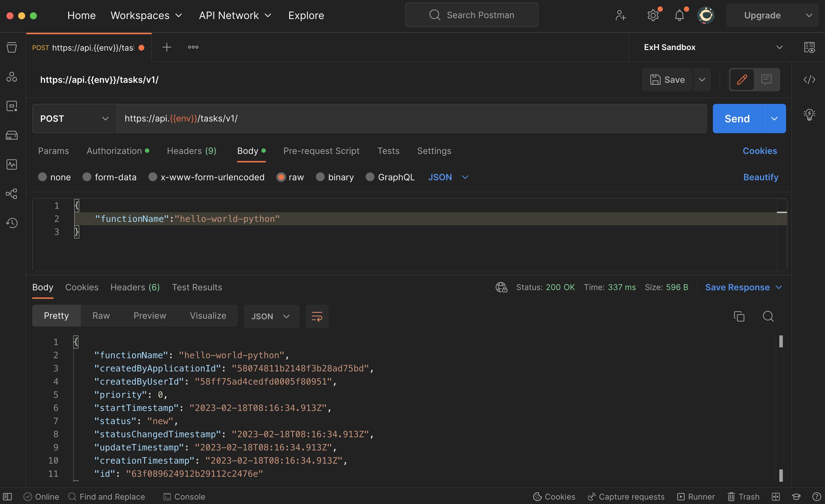Switch to the Pre-request Script tab
This screenshot has height=504, width=825.
point(321,151)
